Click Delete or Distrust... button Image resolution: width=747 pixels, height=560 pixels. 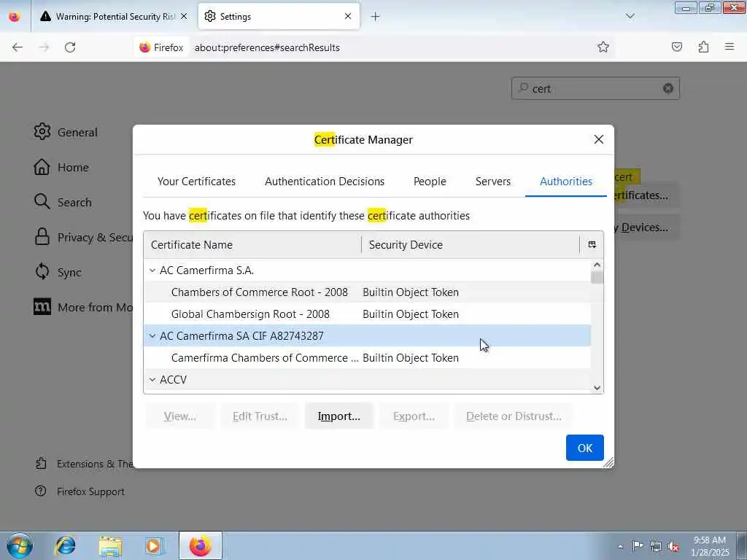pos(514,416)
